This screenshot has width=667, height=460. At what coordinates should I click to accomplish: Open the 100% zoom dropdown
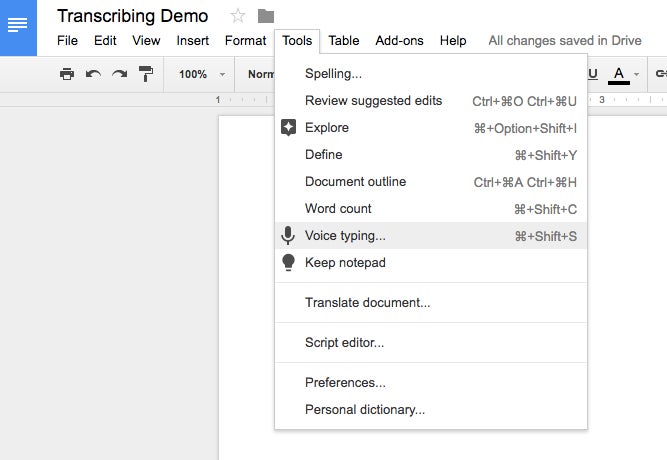point(202,74)
